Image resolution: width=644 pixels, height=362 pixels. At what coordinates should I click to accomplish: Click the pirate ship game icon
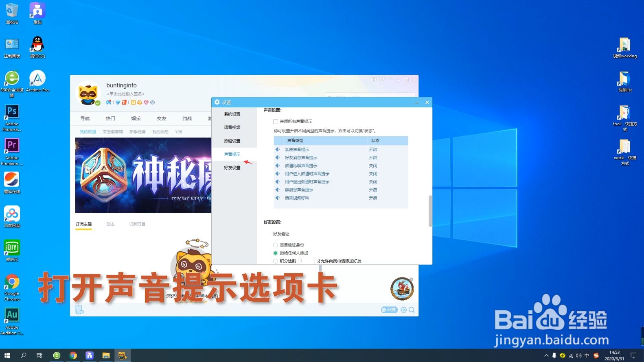pos(402,288)
